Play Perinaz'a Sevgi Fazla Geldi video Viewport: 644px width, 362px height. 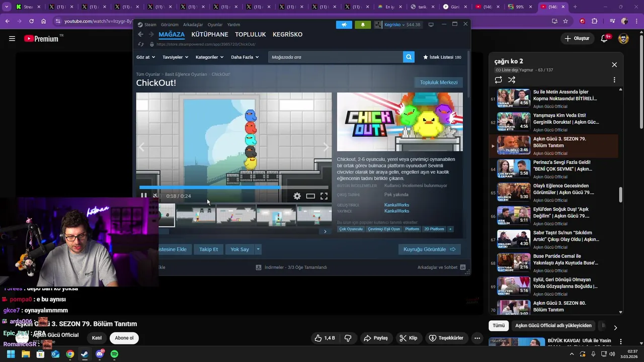coord(553,169)
